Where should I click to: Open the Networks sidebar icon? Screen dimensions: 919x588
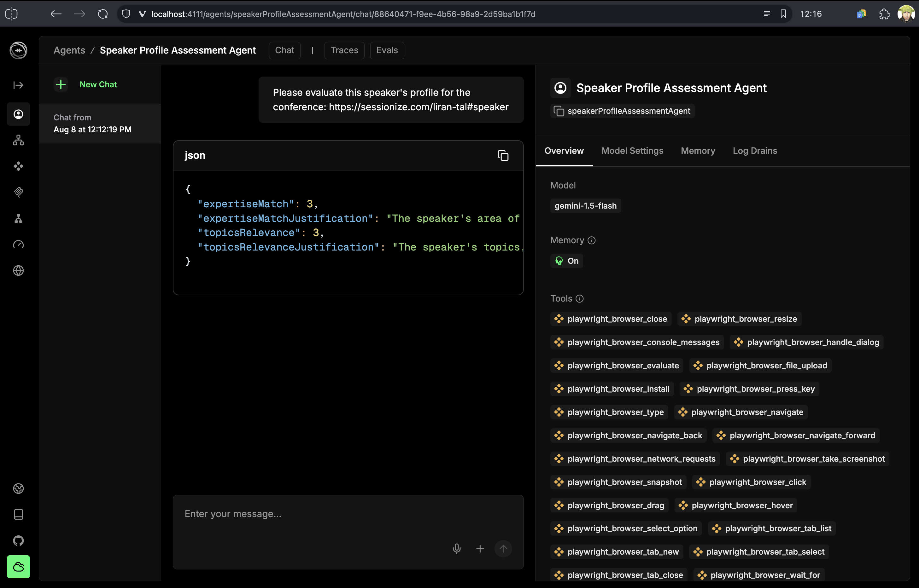[18, 140]
